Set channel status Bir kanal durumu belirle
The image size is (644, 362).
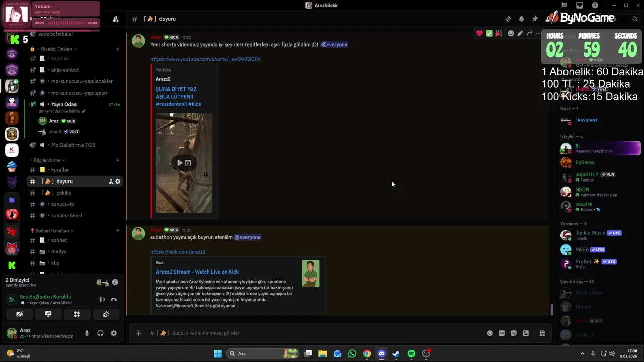point(62,111)
